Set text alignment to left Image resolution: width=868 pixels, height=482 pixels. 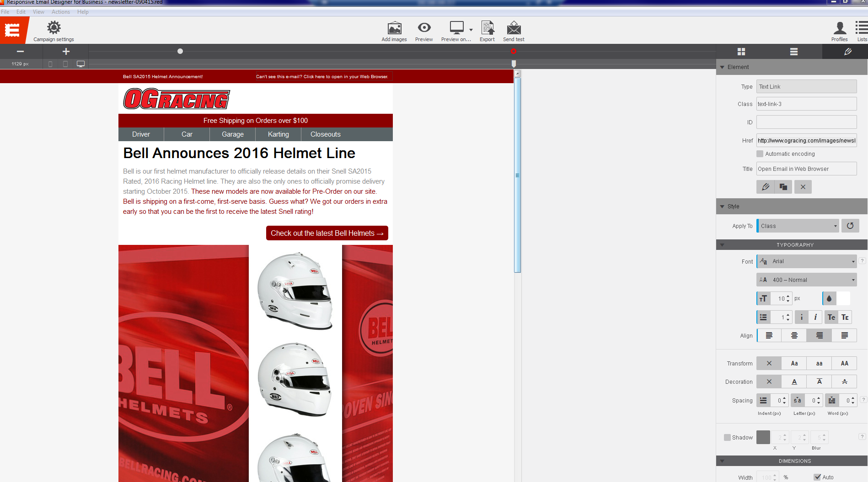(769, 336)
